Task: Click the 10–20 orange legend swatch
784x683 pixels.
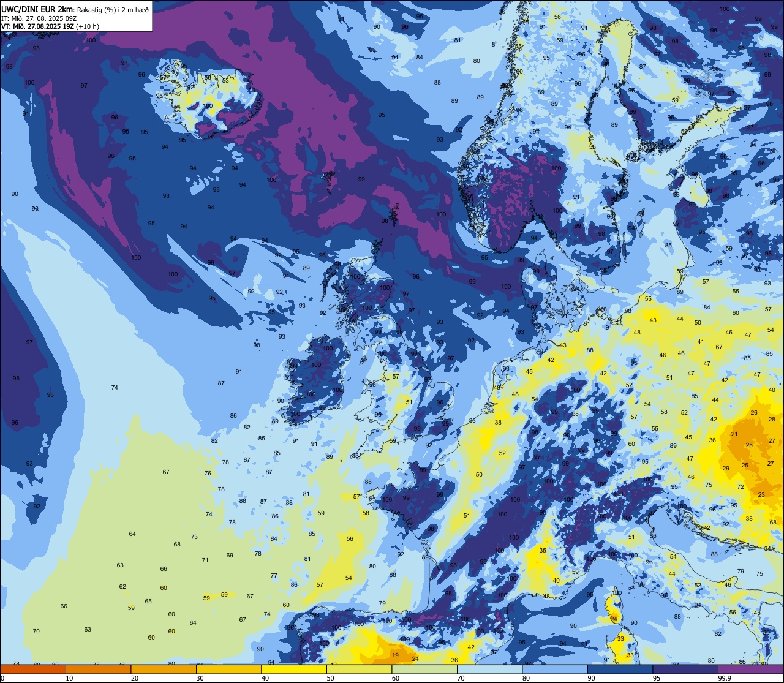Action: point(98,670)
